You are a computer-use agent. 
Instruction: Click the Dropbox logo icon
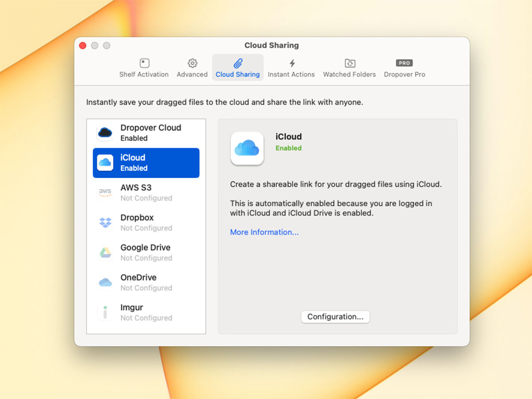pyautogui.click(x=105, y=223)
